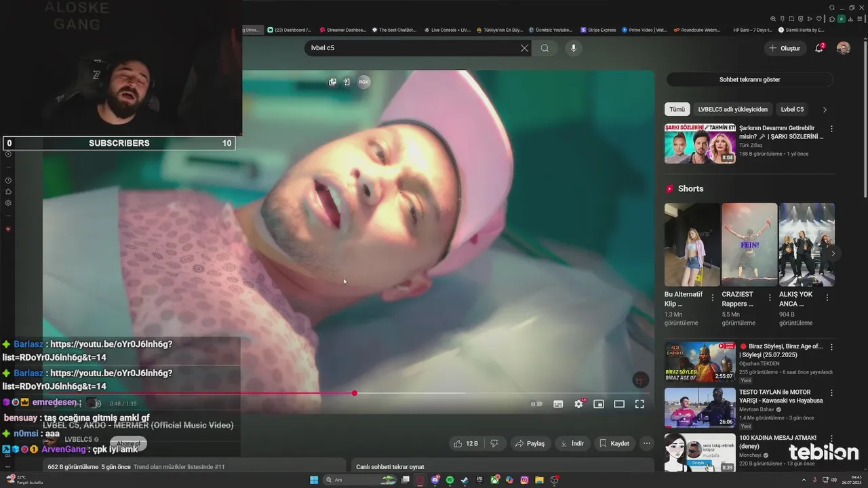Switch to the Roundcube Webmail browser tab
The height and width of the screenshot is (488, 868).
697,30
